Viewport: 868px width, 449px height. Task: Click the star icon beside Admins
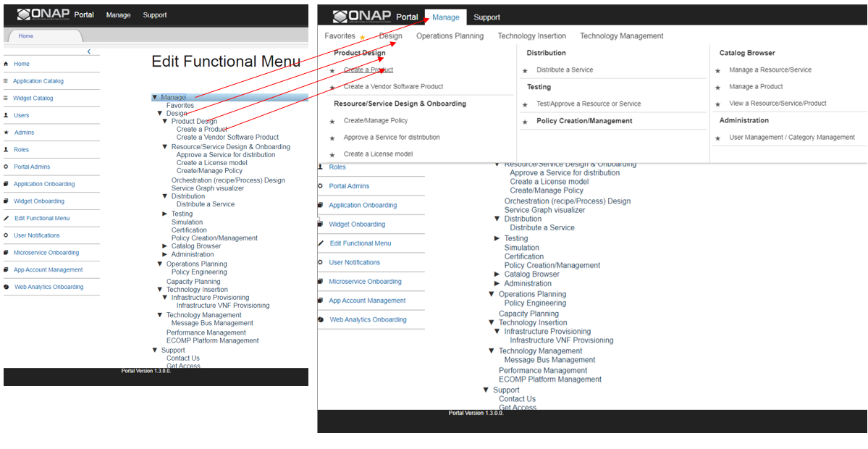[6, 133]
